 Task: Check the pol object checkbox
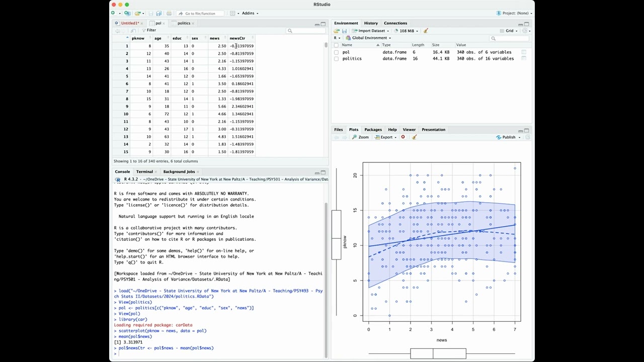[336, 52]
